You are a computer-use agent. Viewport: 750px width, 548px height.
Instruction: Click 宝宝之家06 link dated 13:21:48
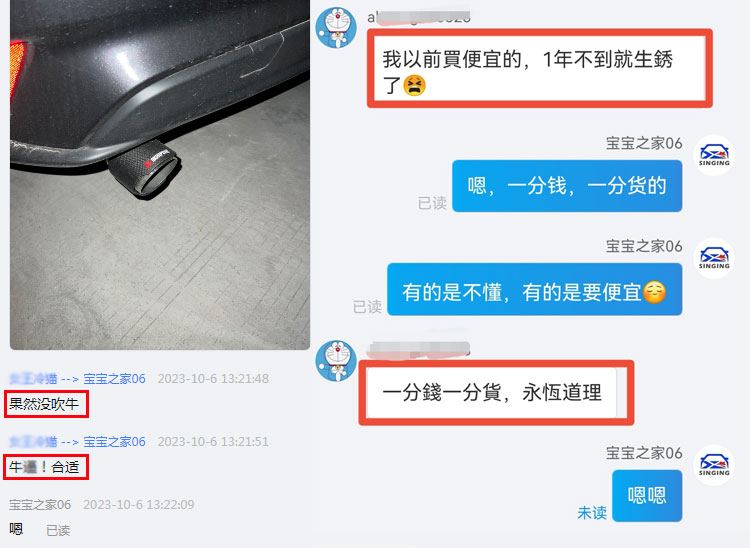pos(114,379)
